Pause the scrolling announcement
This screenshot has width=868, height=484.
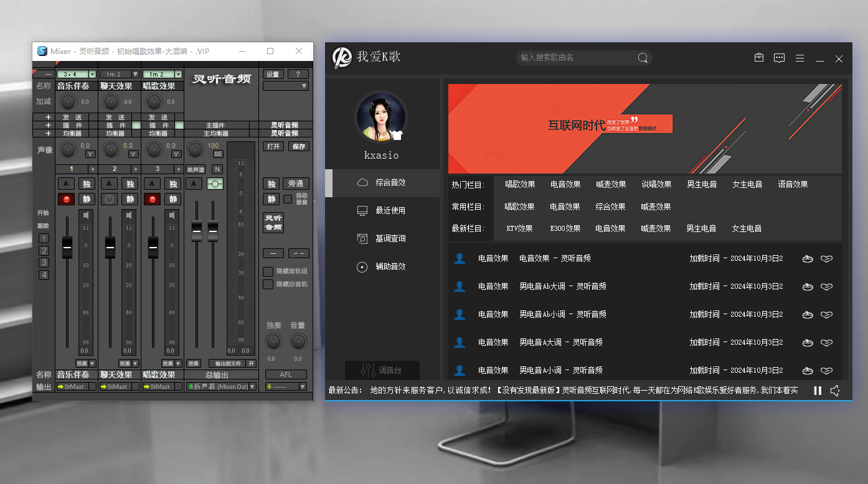(x=818, y=391)
